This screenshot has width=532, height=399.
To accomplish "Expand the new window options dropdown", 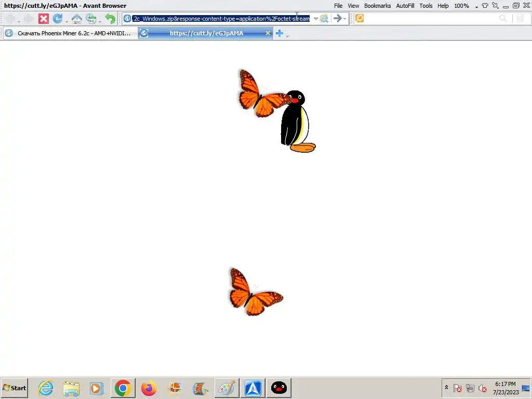I will coord(100,21).
